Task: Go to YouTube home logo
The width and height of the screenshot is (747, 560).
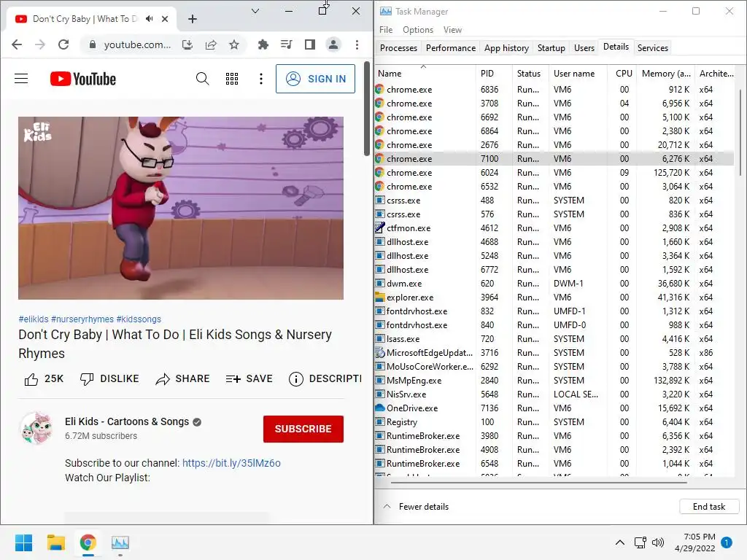Action: pyautogui.click(x=83, y=79)
